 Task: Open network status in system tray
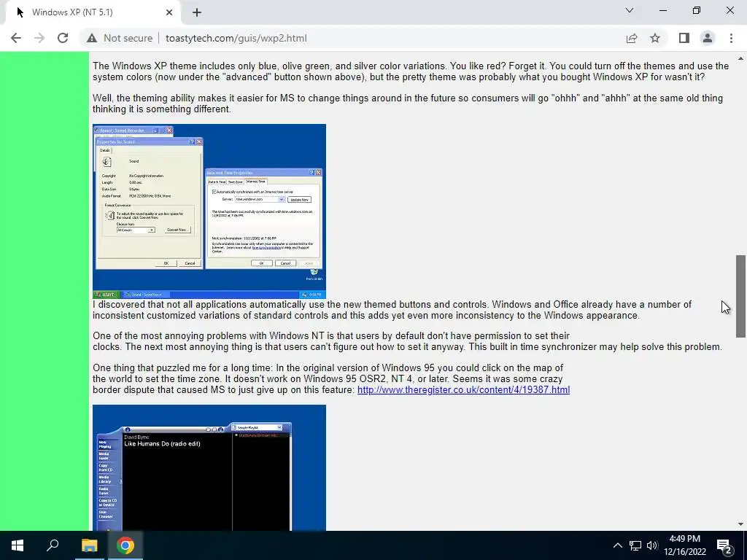pos(635,545)
